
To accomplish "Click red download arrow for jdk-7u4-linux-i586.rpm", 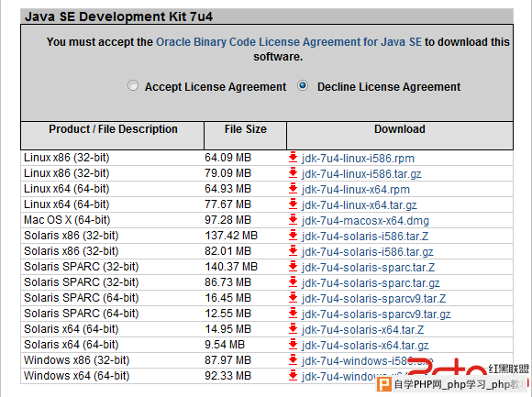I will click(293, 158).
